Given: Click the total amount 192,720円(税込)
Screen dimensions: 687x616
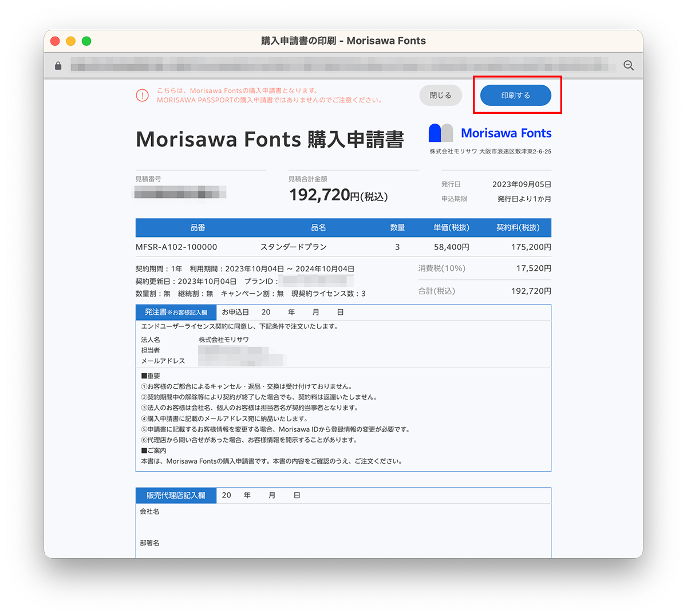Looking at the screenshot, I should [338, 195].
